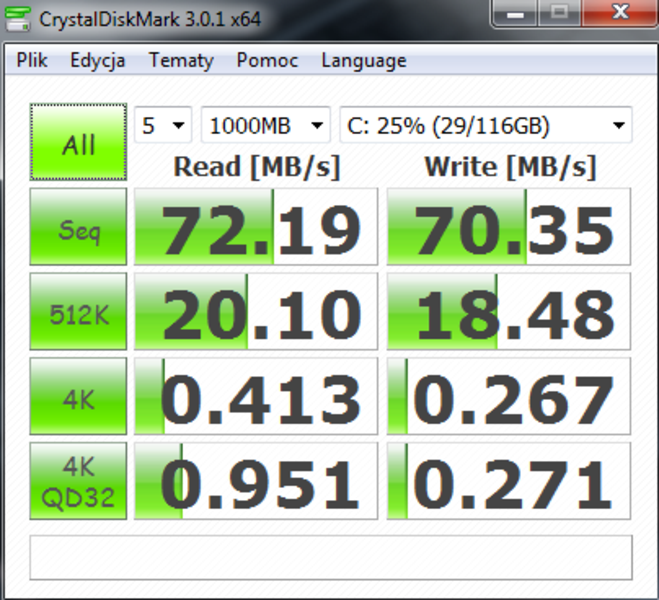659x600 pixels.
Task: Click the Read [MB/s] column header
Action: [x=256, y=167]
